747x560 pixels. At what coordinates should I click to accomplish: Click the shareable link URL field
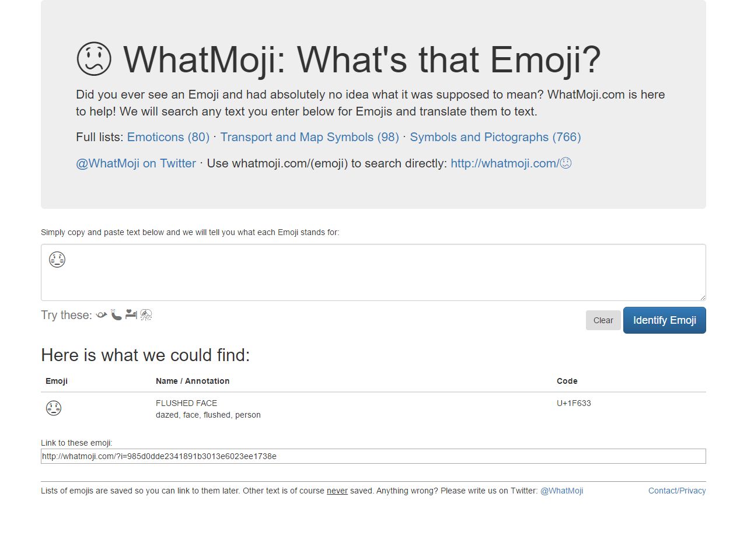[x=373, y=456]
